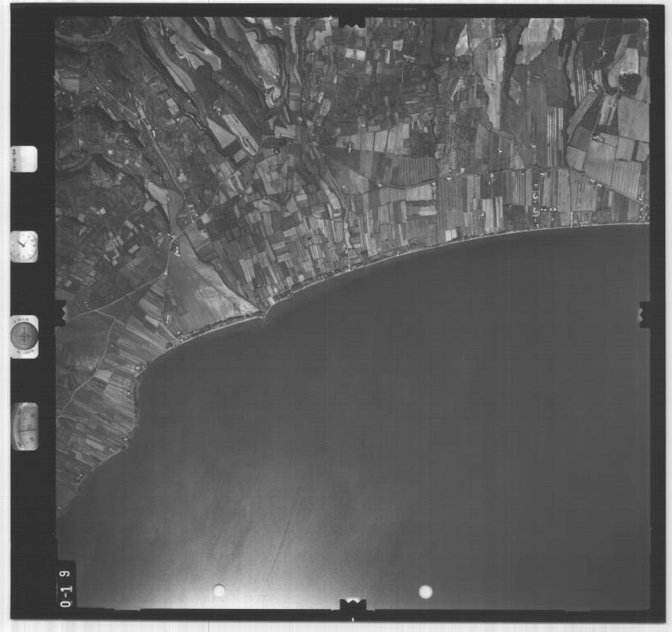The image size is (672, 632).
Task: Click the right-edge fiducial notch
Action: click(645, 313)
